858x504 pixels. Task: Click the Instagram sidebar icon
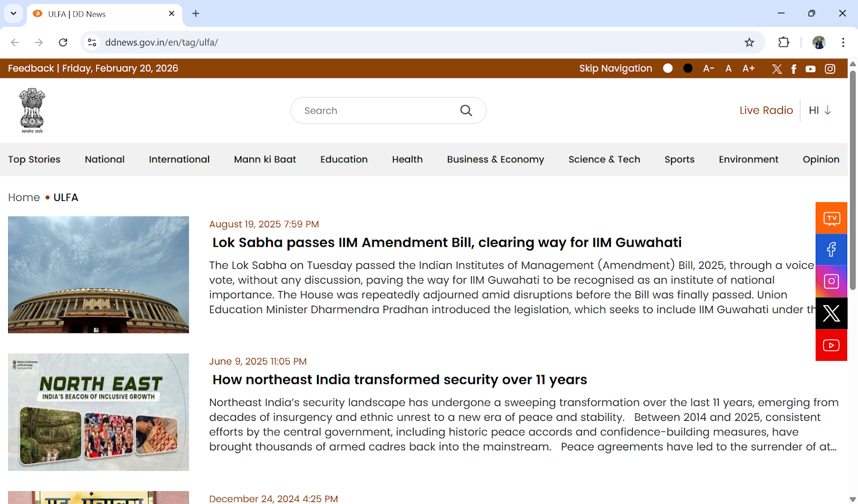(831, 281)
